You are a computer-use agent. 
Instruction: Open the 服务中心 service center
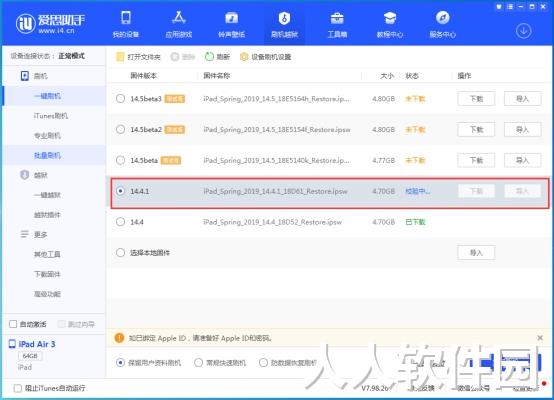click(x=442, y=24)
